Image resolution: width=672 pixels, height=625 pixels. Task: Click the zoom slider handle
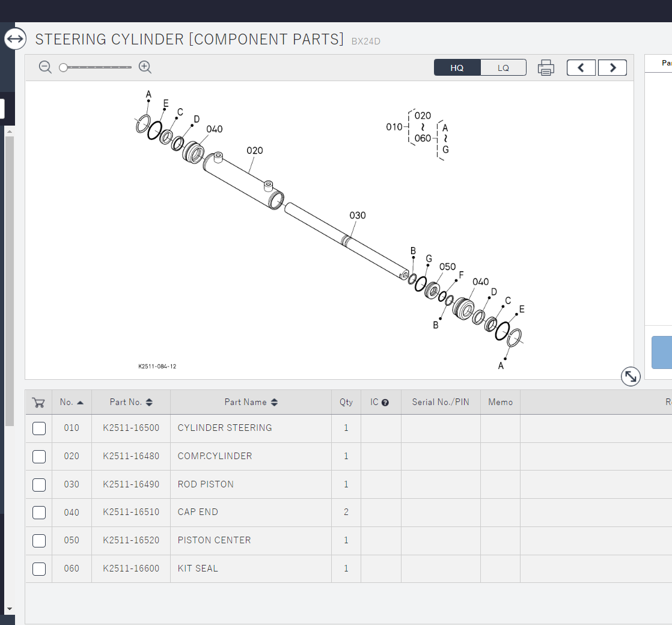64,67
